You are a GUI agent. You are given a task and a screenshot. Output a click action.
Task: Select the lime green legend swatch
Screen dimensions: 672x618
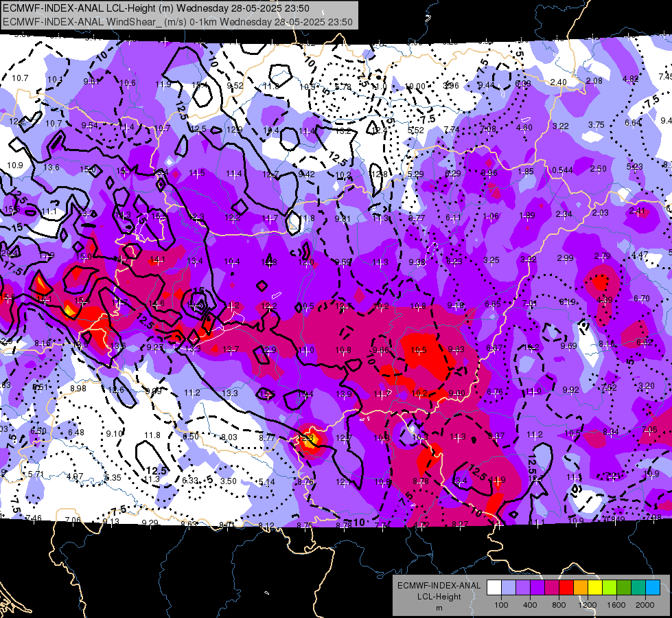(610, 588)
